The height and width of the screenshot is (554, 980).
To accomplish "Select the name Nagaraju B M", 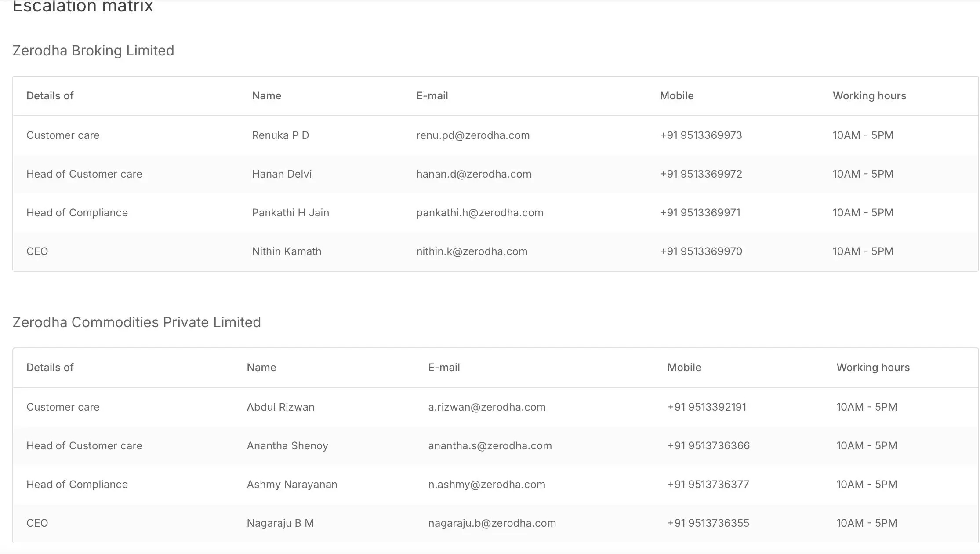I will coord(280,523).
